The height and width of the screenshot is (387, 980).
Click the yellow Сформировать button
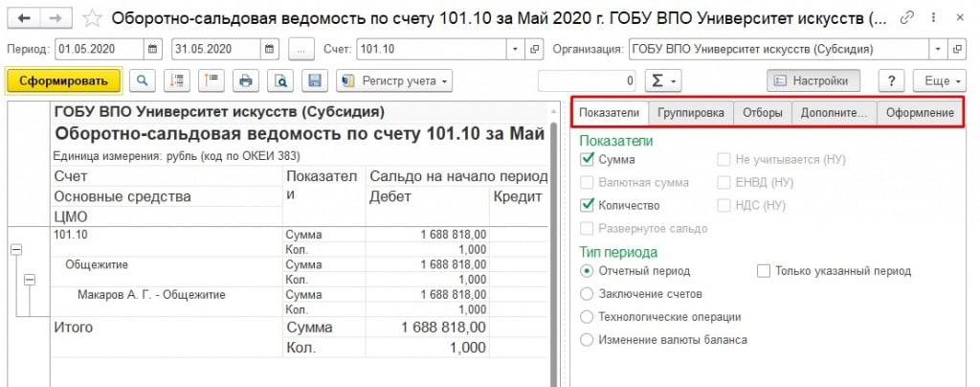tap(63, 80)
